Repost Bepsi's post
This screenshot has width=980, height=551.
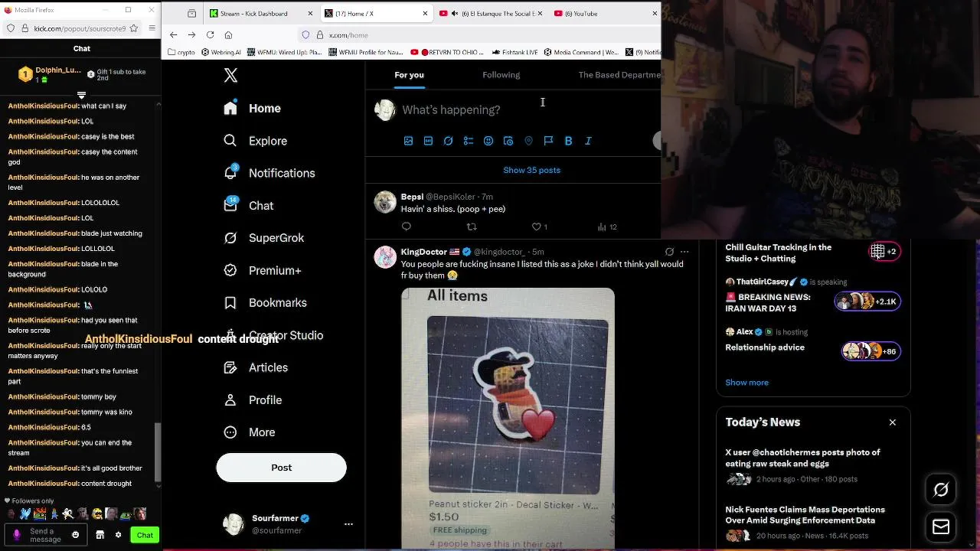tap(472, 227)
